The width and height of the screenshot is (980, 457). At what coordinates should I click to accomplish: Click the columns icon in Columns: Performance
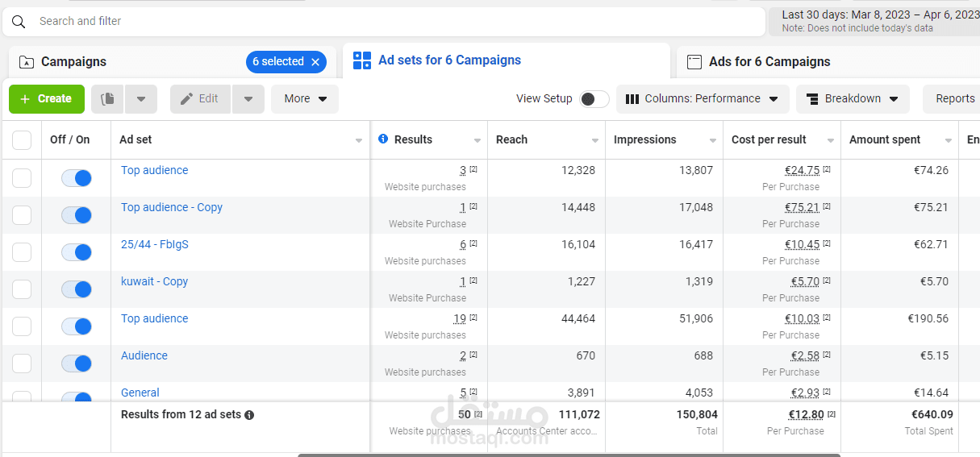tap(632, 99)
